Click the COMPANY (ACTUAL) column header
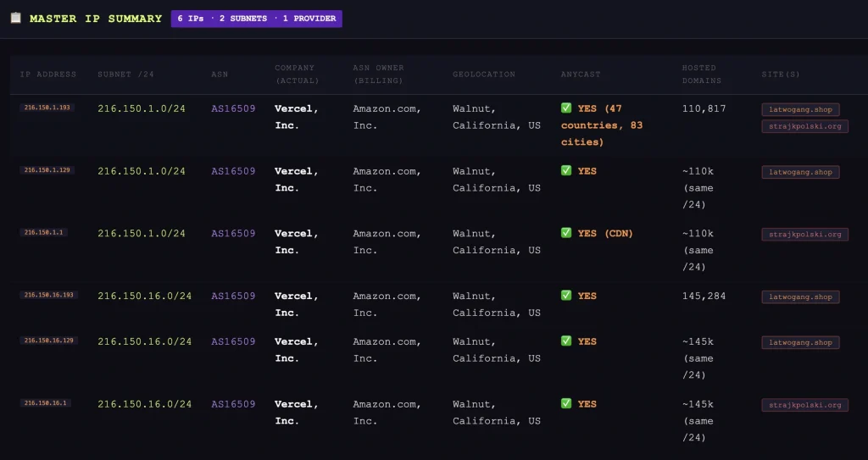 tap(298, 75)
